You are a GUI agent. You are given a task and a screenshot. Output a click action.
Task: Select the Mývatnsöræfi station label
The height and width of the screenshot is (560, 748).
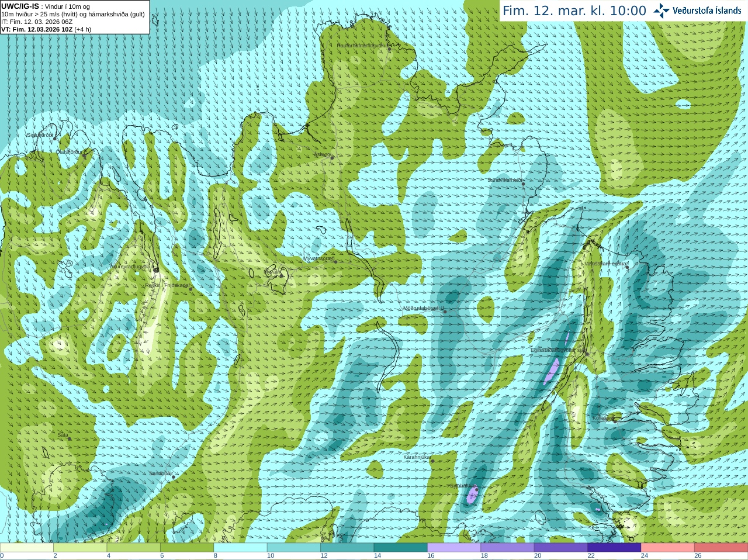[318, 258]
